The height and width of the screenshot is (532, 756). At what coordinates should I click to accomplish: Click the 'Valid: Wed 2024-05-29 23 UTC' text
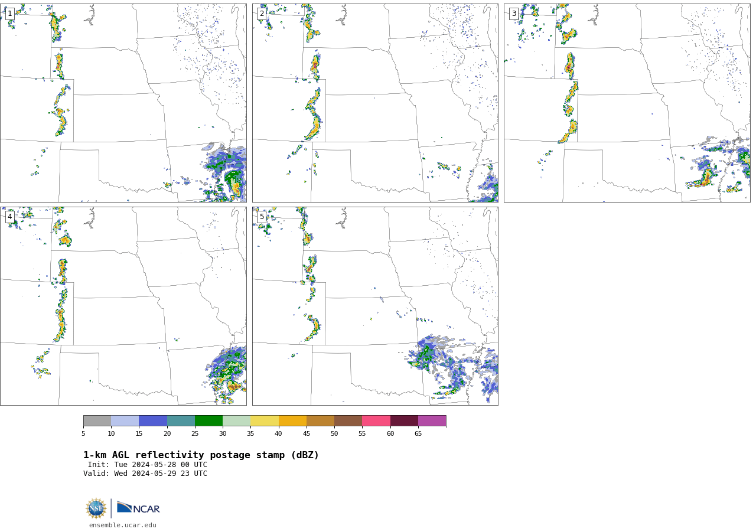[x=145, y=474]
